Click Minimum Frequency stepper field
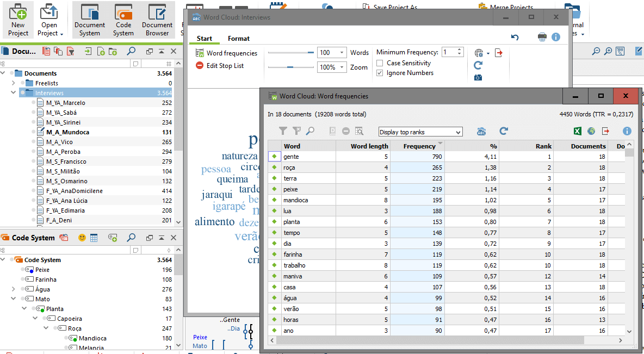This screenshot has height=354, width=644. pyautogui.click(x=453, y=52)
